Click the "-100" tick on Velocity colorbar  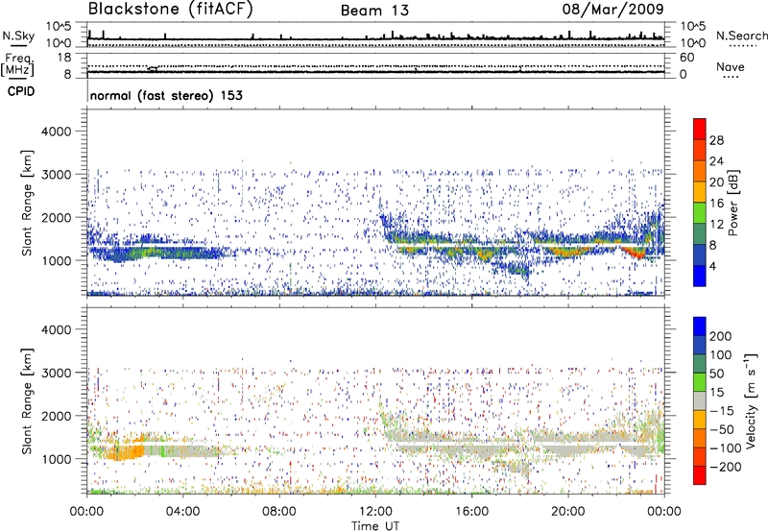pos(725,448)
